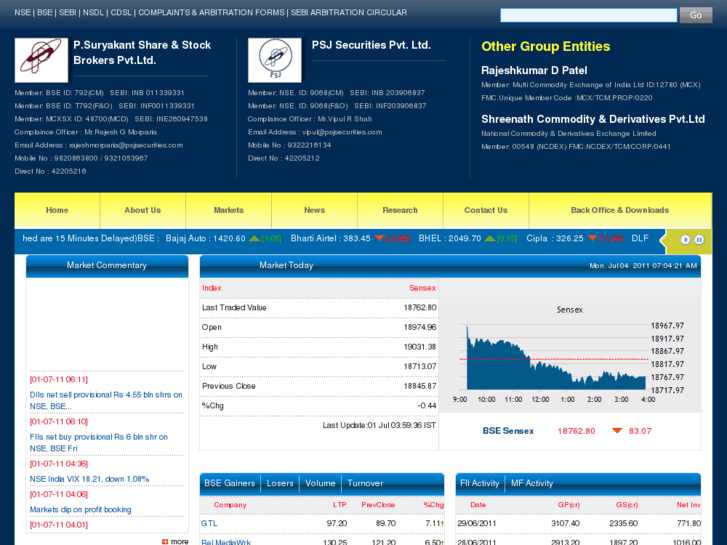Open the CDSL top link
Viewport: 727px width, 545px height.
(x=121, y=13)
